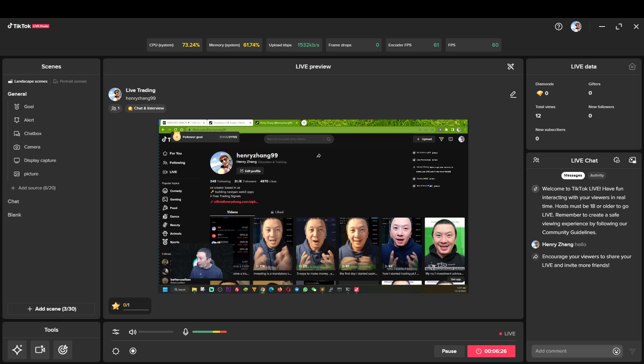Click the CPU (system) stat box

pos(175,45)
